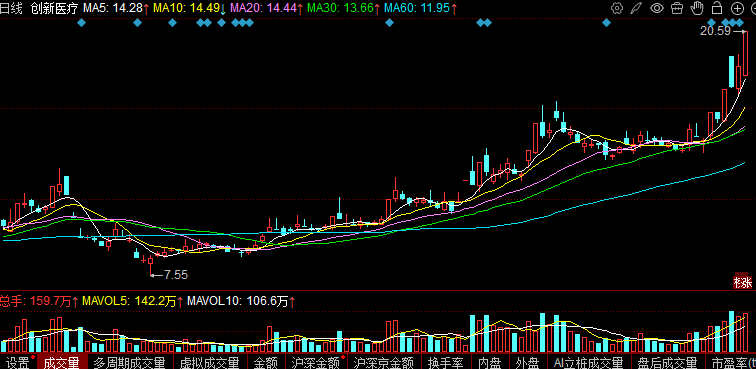756x369 pixels.
Task: Toggle the chart lock icon
Action: 717,8
